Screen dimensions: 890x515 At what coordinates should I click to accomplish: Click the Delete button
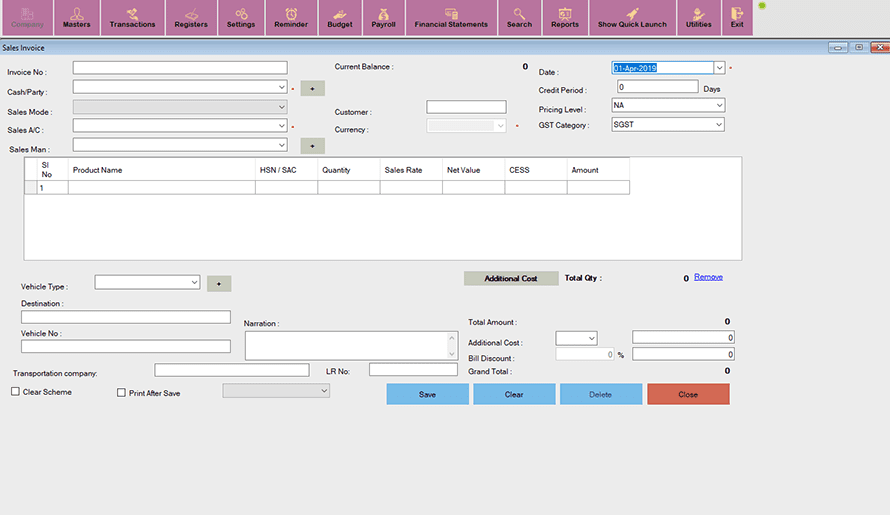click(x=601, y=394)
